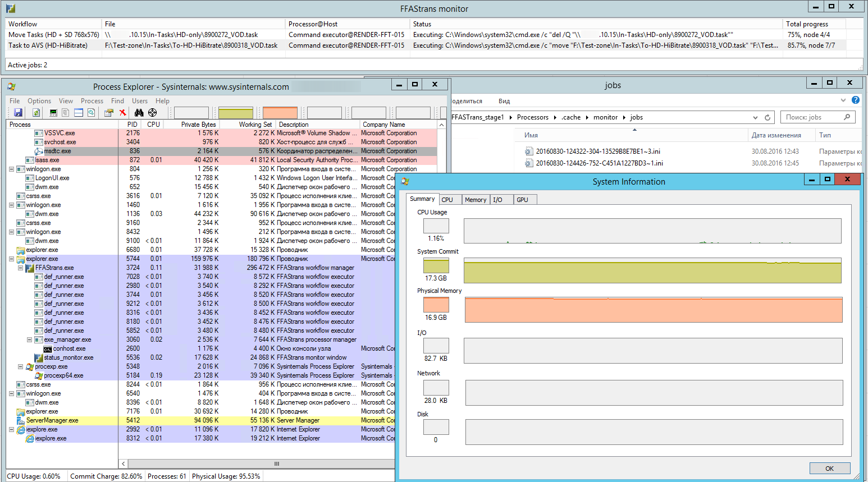Image resolution: width=868 pixels, height=482 pixels.
Task: Click the Processors breadcrumb in jobs address bar
Action: pos(533,117)
